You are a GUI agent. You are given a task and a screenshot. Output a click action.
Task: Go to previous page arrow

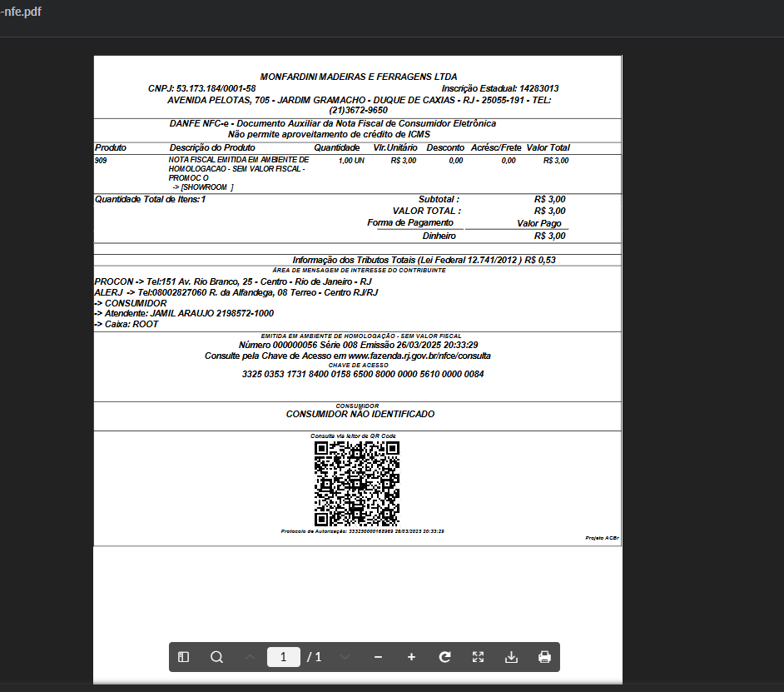(250, 657)
